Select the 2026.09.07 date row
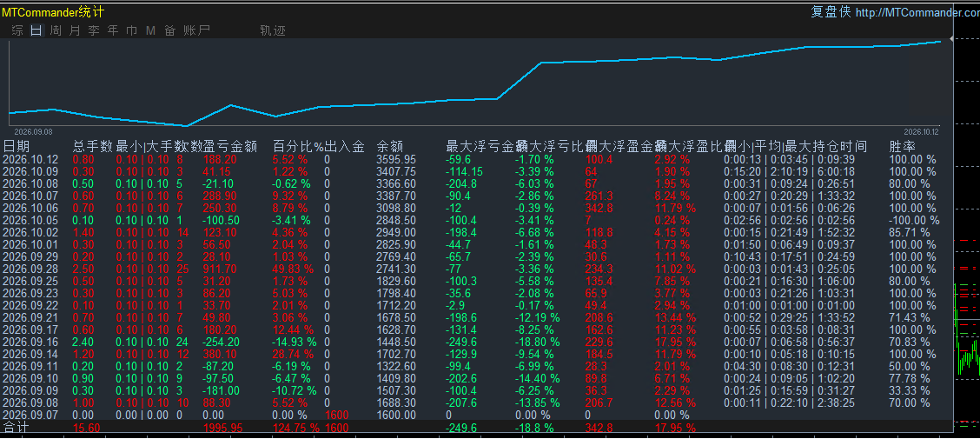Viewport: 980px width, 439px height. point(30,415)
